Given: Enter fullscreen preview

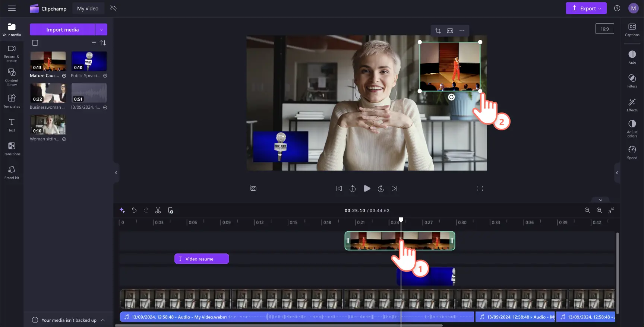Looking at the screenshot, I should pyautogui.click(x=480, y=188).
